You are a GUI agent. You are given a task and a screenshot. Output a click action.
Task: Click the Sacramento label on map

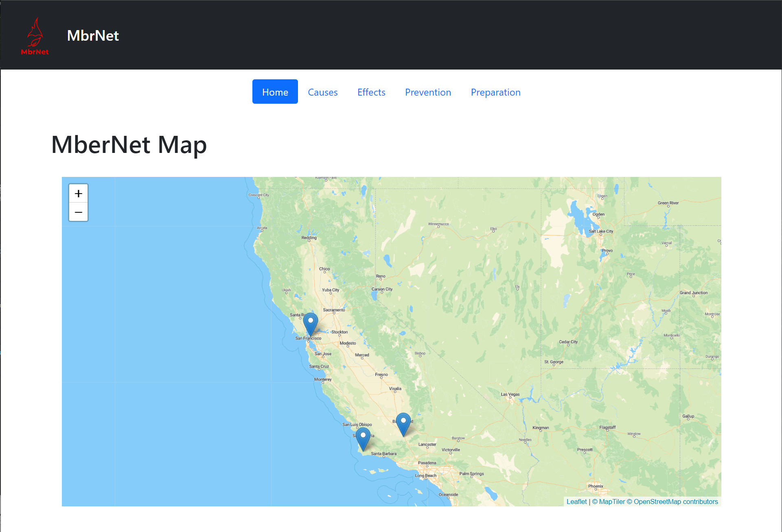click(334, 310)
